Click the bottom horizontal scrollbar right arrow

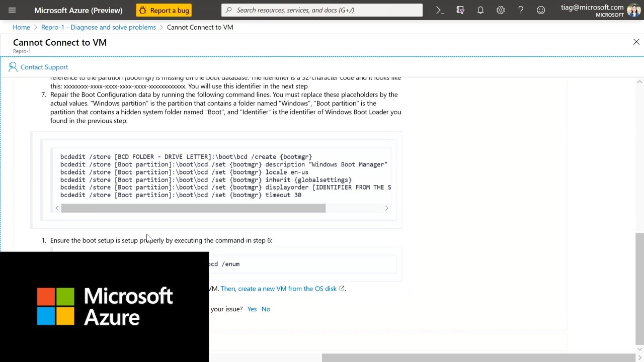[639, 358]
